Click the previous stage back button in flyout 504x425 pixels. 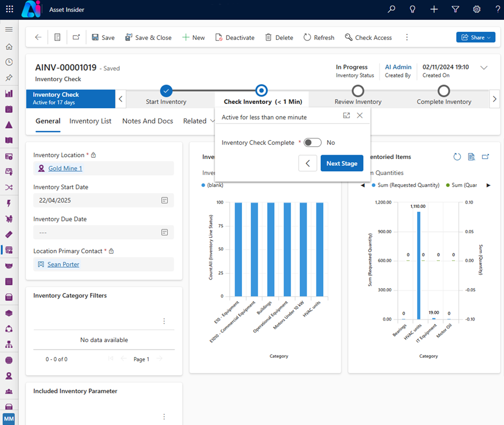[308, 163]
